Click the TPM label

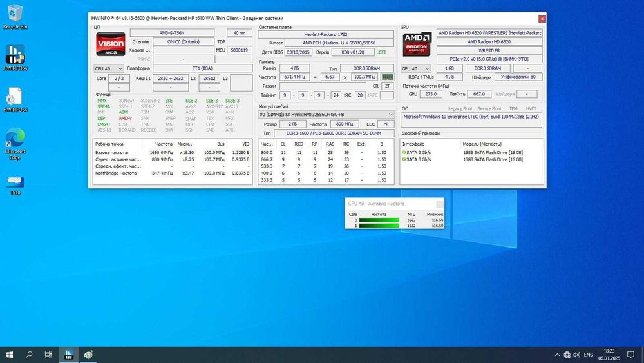pos(513,108)
